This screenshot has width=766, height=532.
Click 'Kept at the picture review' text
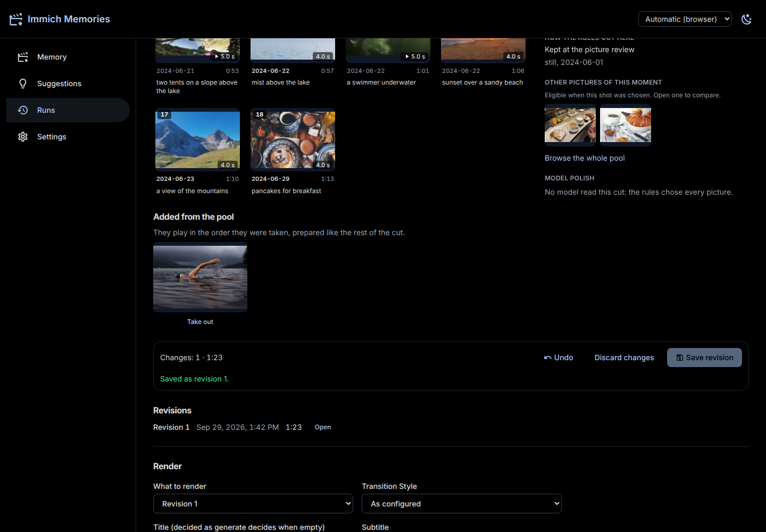[589, 49]
